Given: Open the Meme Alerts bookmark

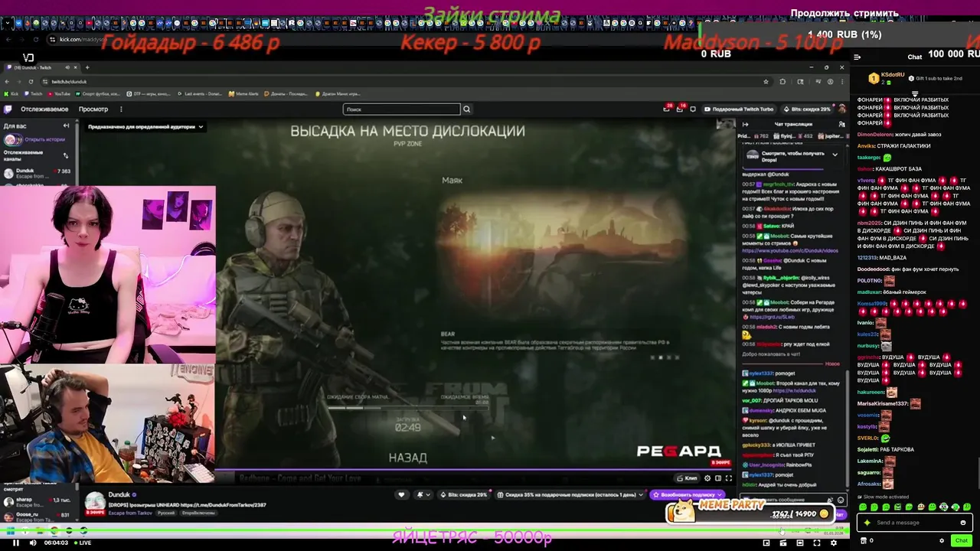Looking at the screenshot, I should click(244, 94).
